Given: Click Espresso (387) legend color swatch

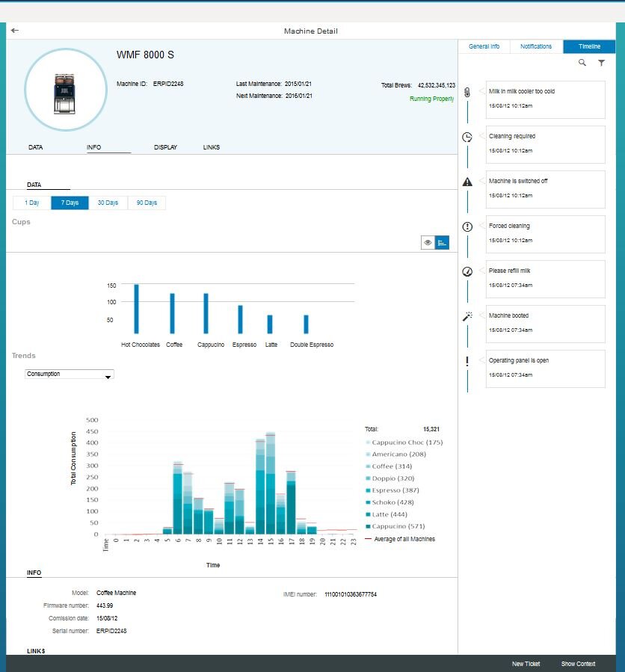Looking at the screenshot, I should 368,490.
